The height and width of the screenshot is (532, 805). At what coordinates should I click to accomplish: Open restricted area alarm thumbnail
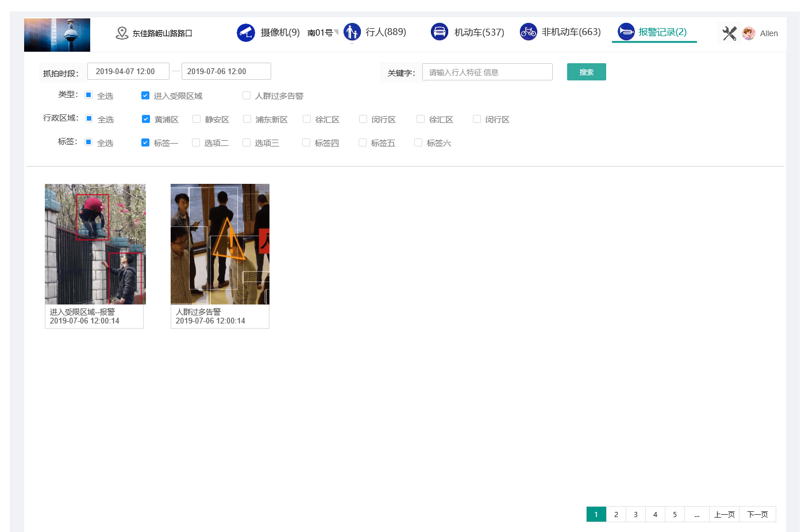95,244
